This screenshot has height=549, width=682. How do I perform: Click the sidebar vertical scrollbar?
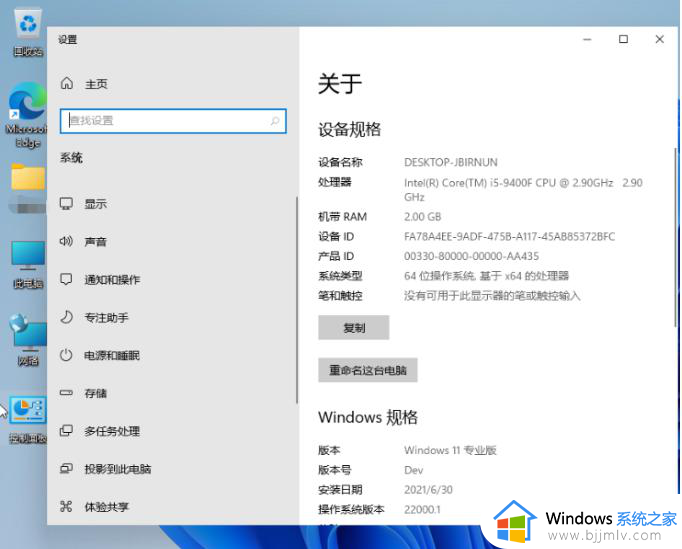coord(297,300)
